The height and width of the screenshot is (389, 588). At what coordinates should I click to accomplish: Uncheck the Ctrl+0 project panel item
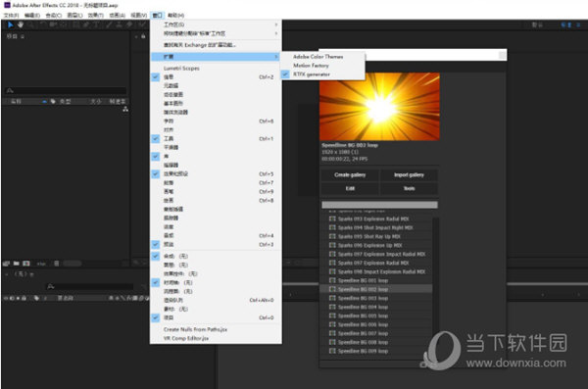click(216, 317)
